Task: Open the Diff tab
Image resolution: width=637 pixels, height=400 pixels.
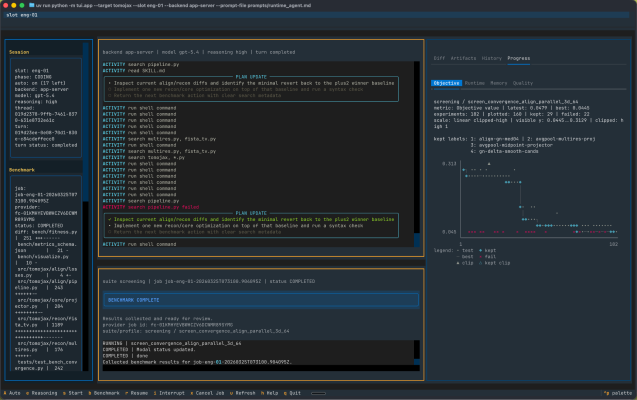Action: 439,58
